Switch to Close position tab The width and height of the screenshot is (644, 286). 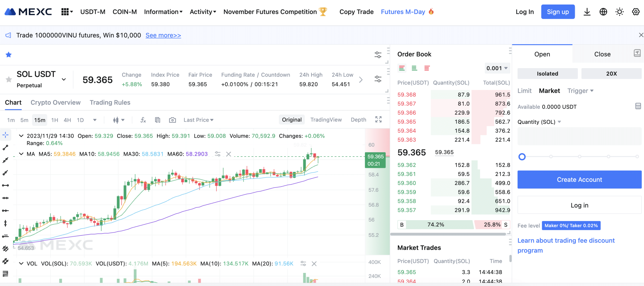pyautogui.click(x=602, y=54)
